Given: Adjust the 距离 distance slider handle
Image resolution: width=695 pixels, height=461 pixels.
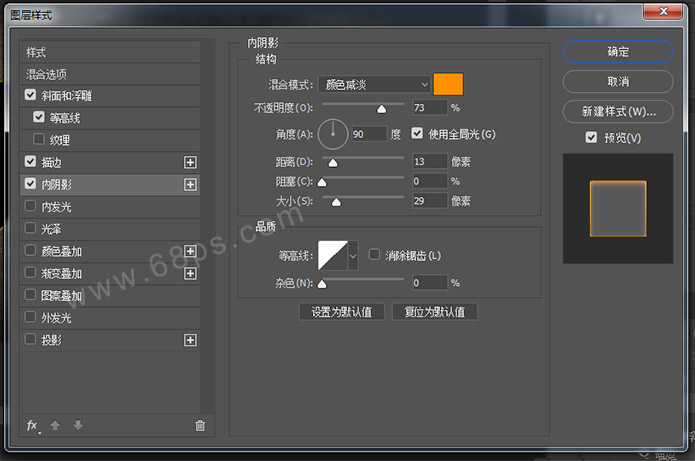Looking at the screenshot, I should (x=333, y=163).
